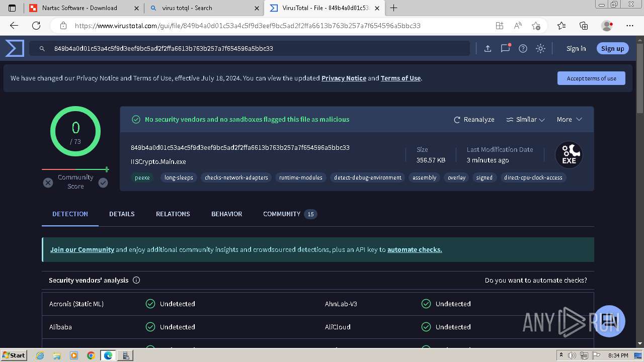Switch to the RELATIONS tab
The height and width of the screenshot is (362, 644).
pyautogui.click(x=173, y=214)
